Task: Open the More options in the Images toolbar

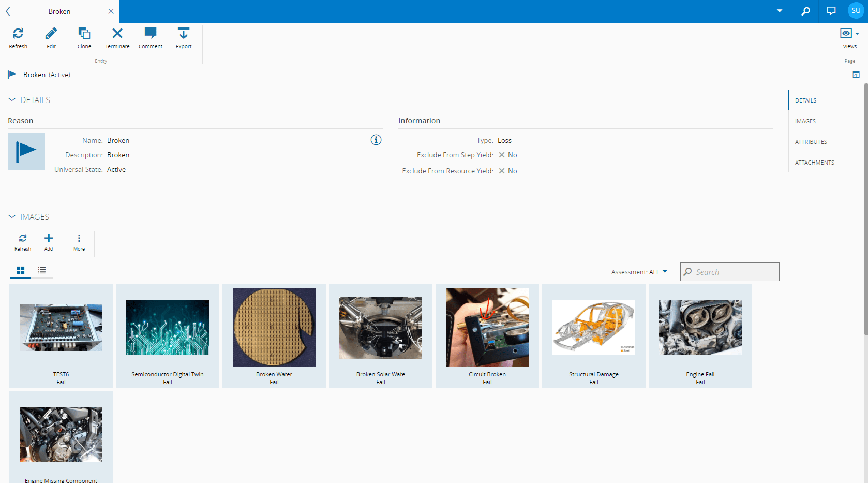Action: click(79, 239)
